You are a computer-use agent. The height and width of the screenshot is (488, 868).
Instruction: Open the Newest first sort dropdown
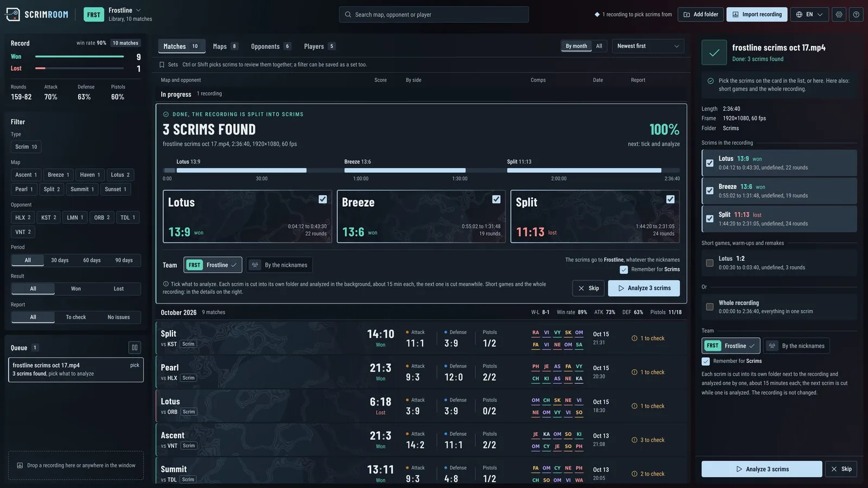click(648, 46)
